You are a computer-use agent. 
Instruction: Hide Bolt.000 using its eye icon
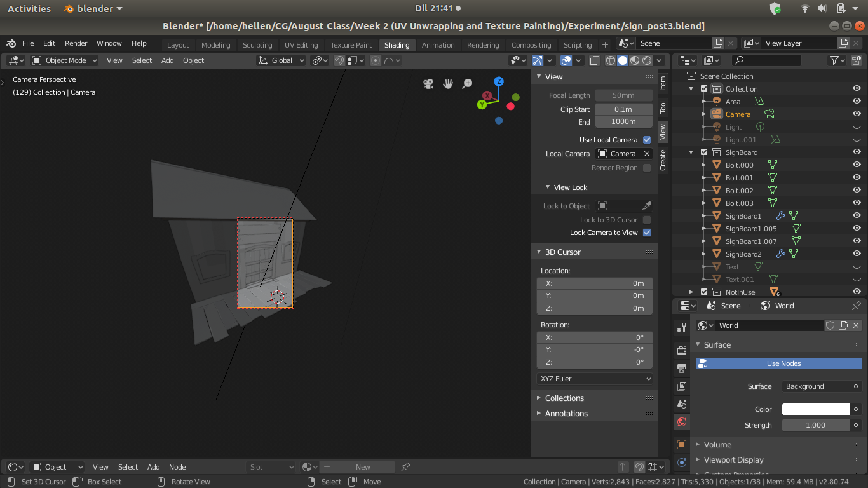[857, 165]
